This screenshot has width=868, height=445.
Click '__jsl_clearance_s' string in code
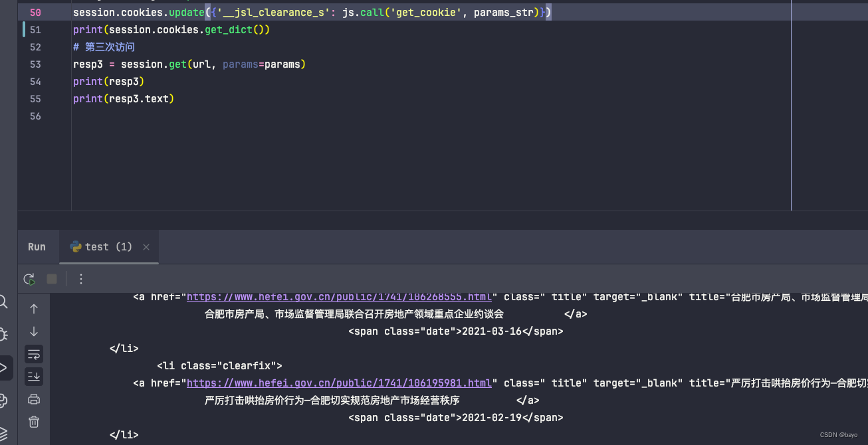pyautogui.click(x=276, y=13)
